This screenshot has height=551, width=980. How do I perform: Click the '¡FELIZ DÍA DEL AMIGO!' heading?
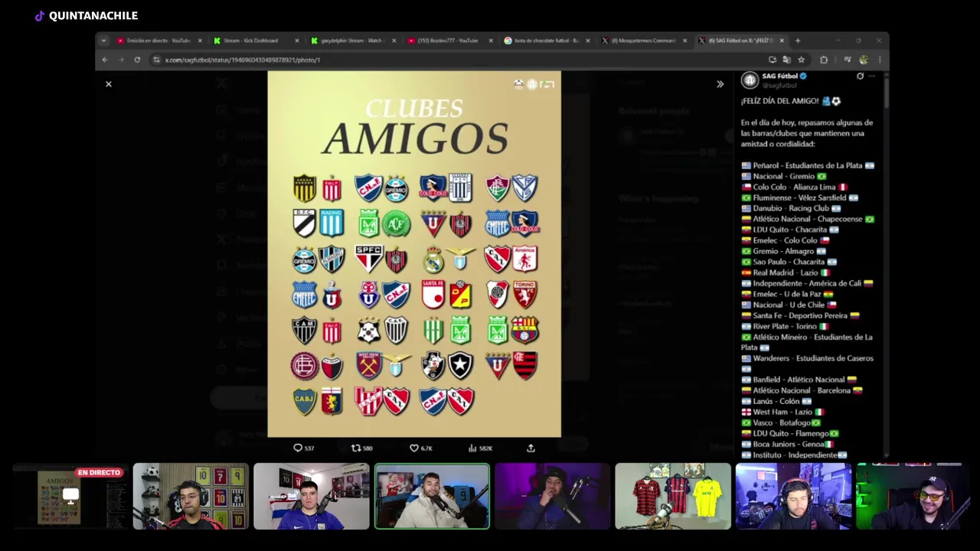780,101
